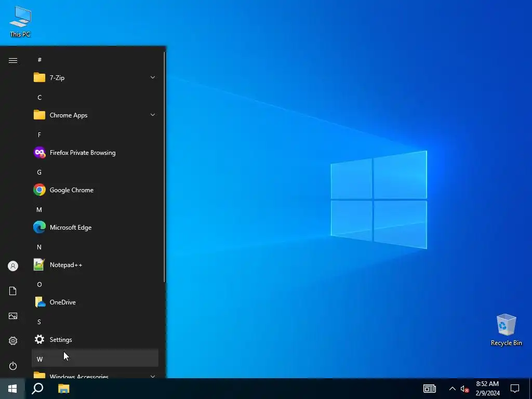Expand the Start menu hamburger button
The height and width of the screenshot is (399, 532).
[x=13, y=60]
